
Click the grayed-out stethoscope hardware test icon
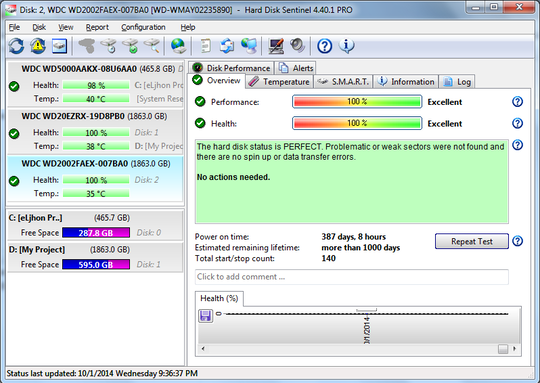click(x=86, y=46)
